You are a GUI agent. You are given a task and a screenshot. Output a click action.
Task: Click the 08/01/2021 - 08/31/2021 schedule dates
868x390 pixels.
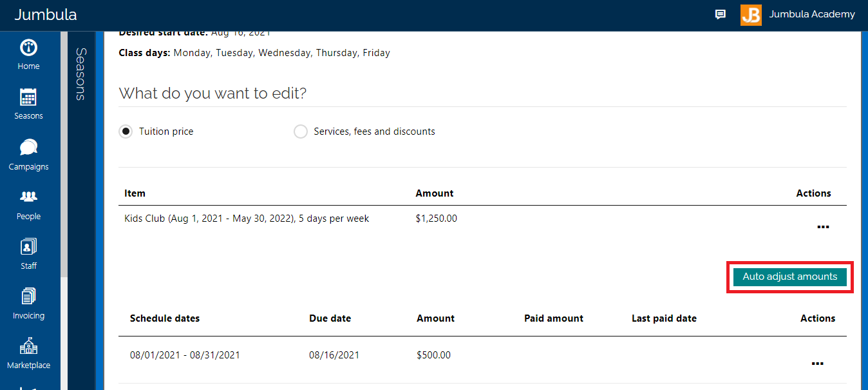pyautogui.click(x=185, y=355)
